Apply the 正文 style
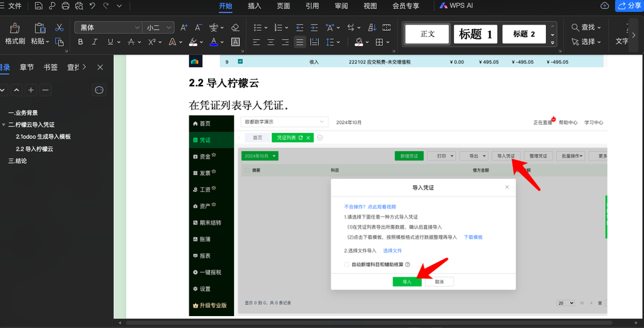 tap(427, 34)
